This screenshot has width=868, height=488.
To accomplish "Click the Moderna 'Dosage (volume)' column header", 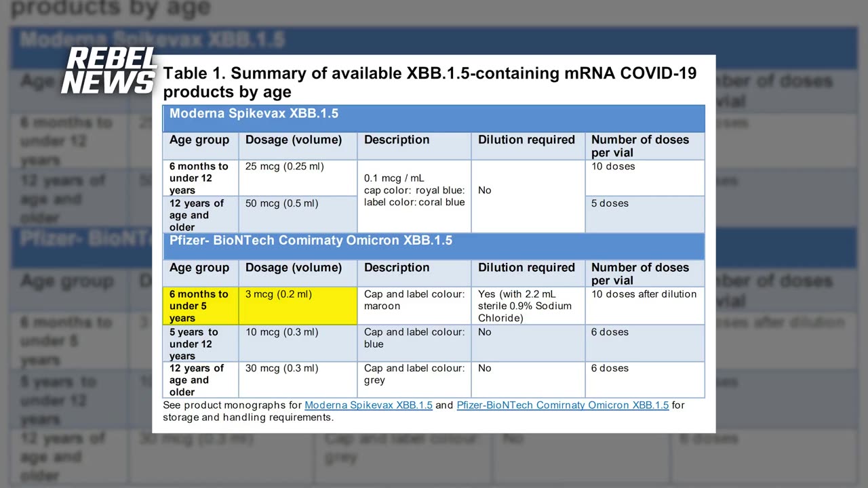I will tap(298, 146).
